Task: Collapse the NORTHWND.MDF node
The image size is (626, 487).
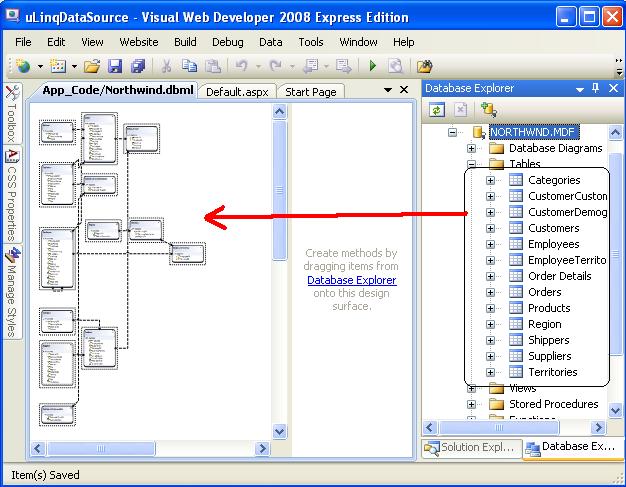Action: [x=452, y=132]
